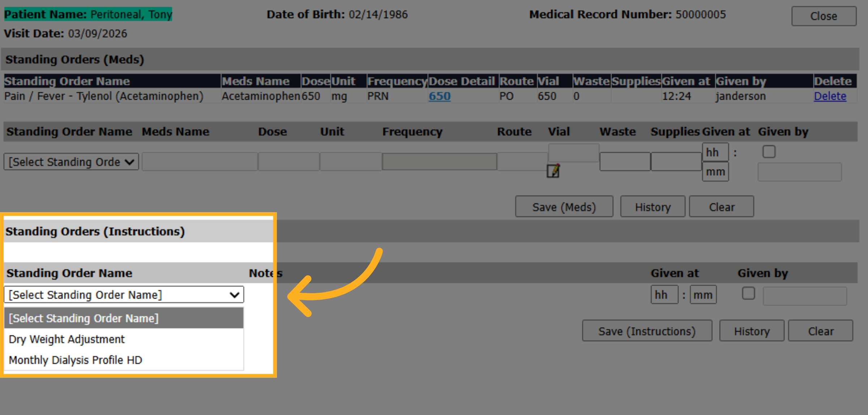Click the Waste input field
Viewport: 868px width, 415px height.
pos(625,162)
